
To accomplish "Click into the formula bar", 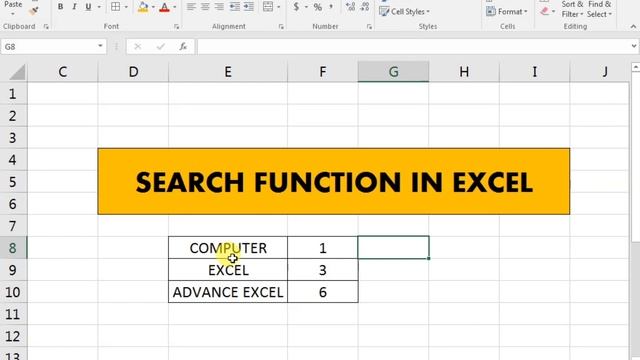I will (x=413, y=47).
